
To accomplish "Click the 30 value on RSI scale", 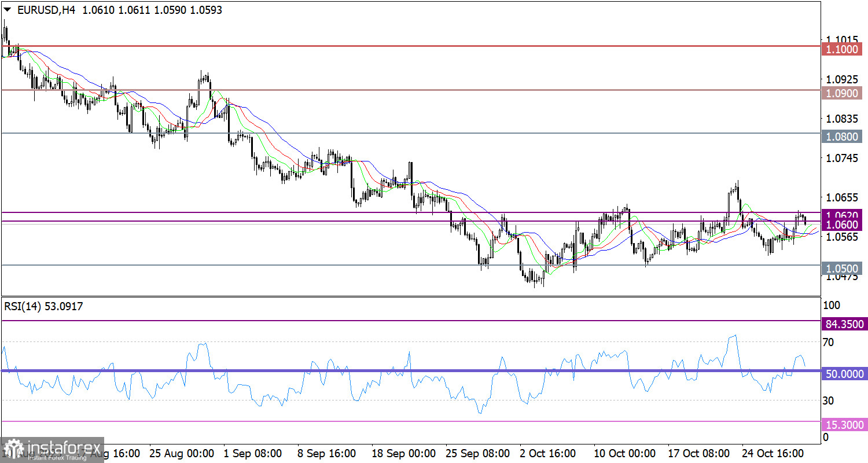I will point(829,400).
